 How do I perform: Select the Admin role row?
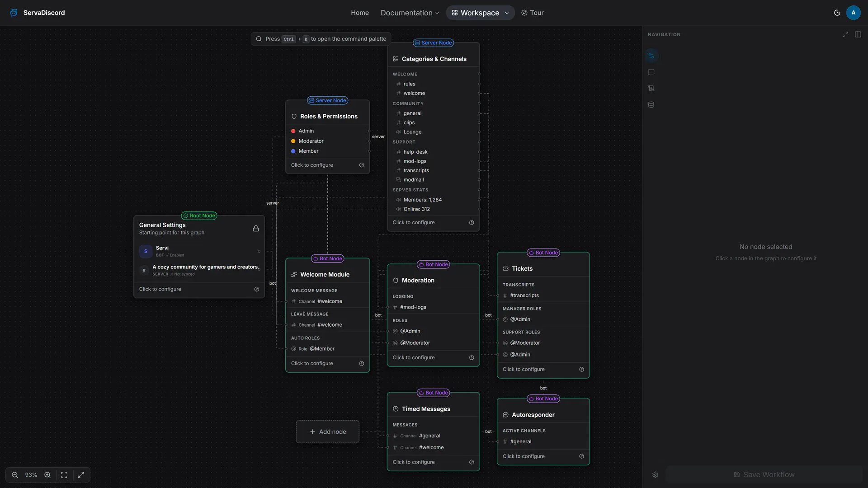tap(328, 131)
